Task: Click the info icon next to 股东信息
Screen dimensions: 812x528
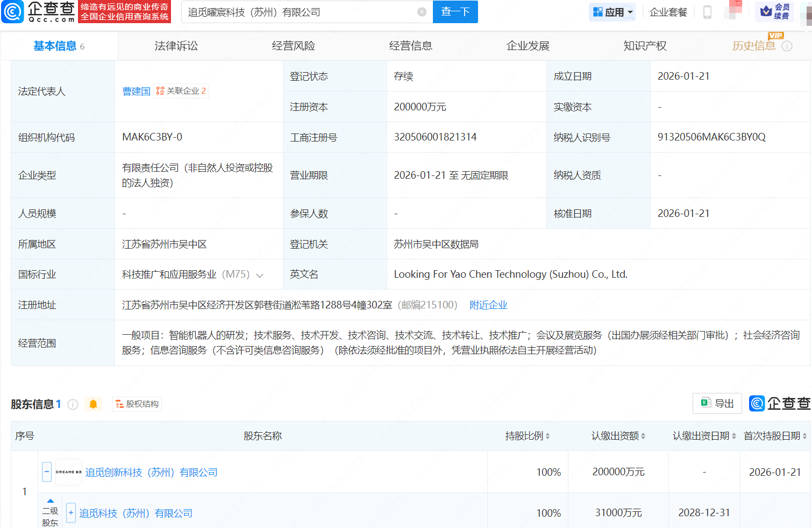Action: (73, 404)
